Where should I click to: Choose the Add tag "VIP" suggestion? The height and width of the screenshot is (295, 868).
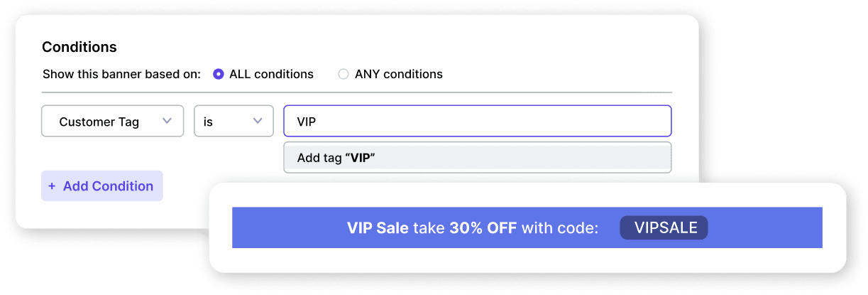point(477,158)
